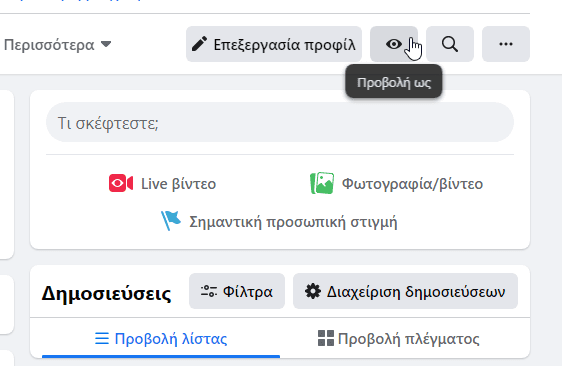Expand the Περισσότερα dropdown menu

[x=57, y=44]
